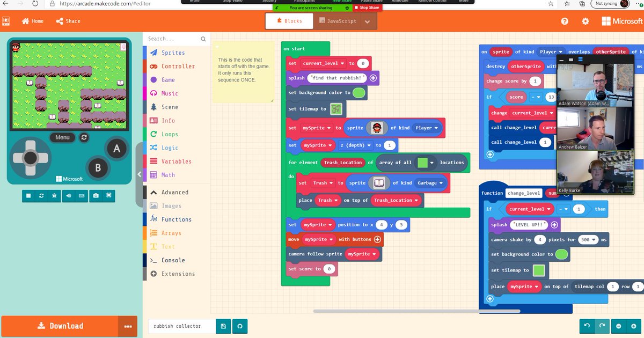Open the Trash_Location dropdown in place block
Image resolution: width=644 pixels, height=338 pixels.
[396, 201]
